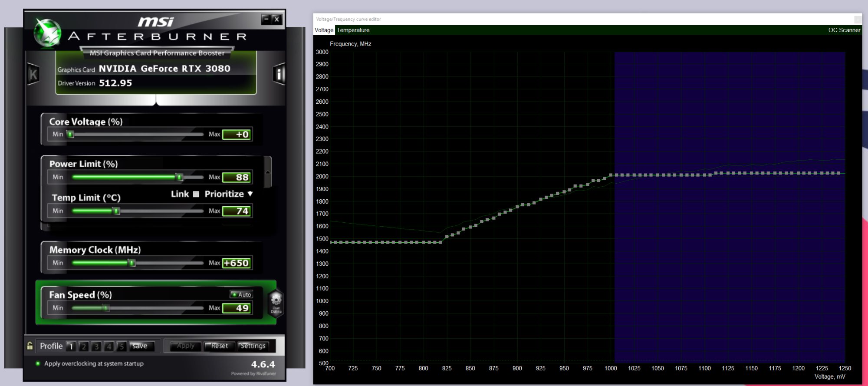Screen dimensions: 868x386
Task: Toggle Apply overclocking at system startup
Action: [38, 363]
